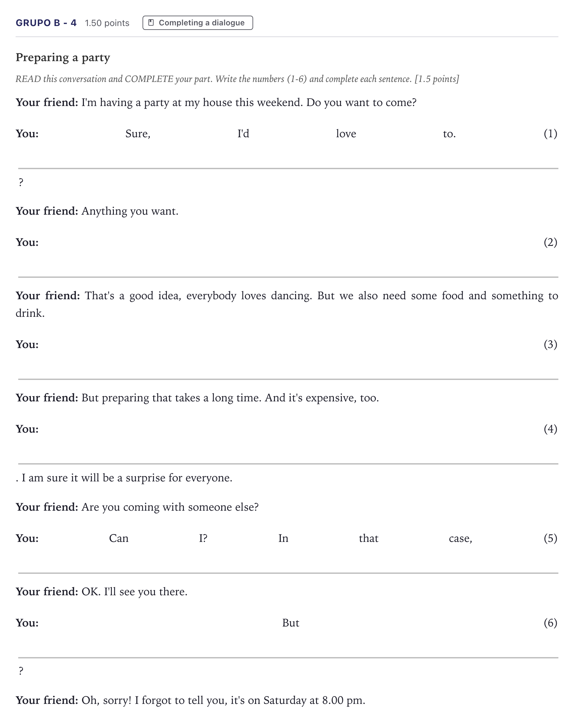Click the italic READ this conversation instructions
Image resolution: width=574 pixels, height=728 pixels.
(237, 79)
